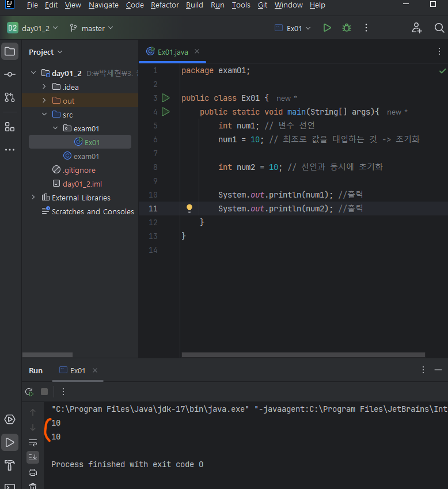Click the Rerun icon in Run panel
Image resolution: width=448 pixels, height=489 pixels.
click(29, 392)
